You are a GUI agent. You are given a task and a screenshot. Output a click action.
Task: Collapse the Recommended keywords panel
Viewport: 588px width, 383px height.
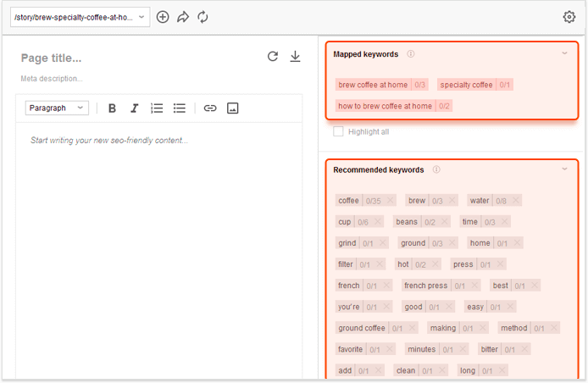coord(564,169)
